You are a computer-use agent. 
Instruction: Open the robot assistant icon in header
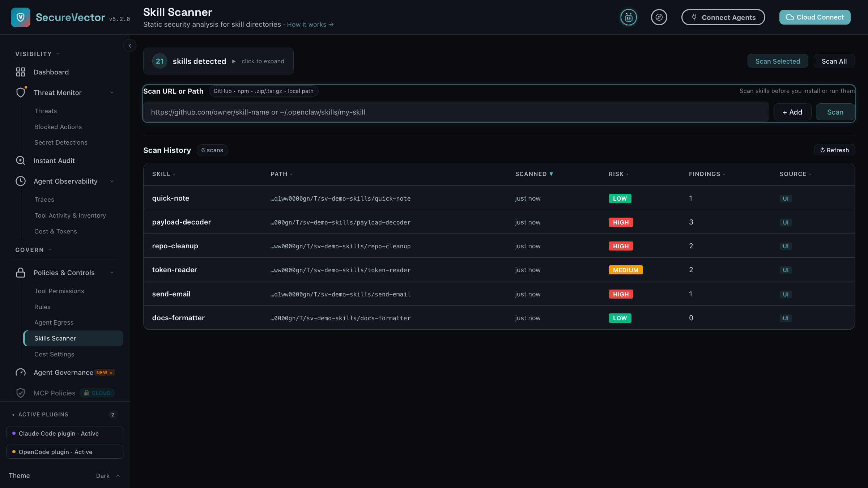629,17
